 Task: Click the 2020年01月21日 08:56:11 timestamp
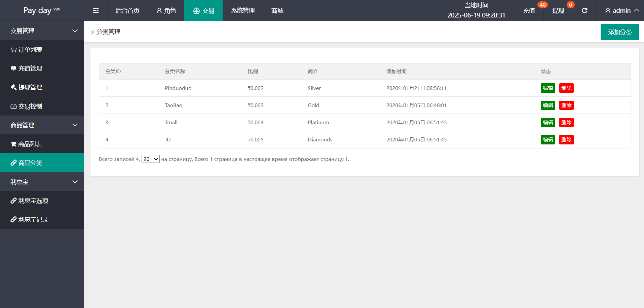click(x=416, y=88)
